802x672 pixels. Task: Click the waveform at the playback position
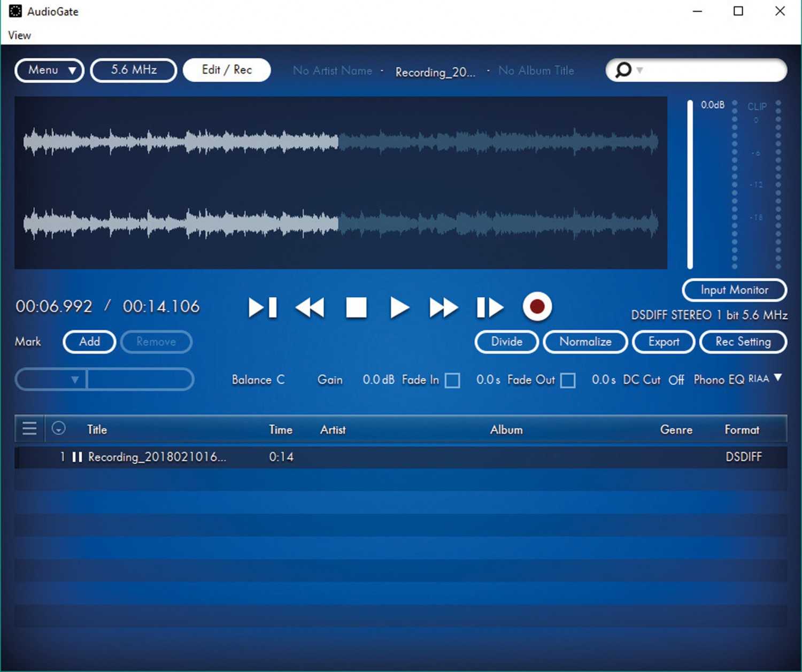(338, 182)
